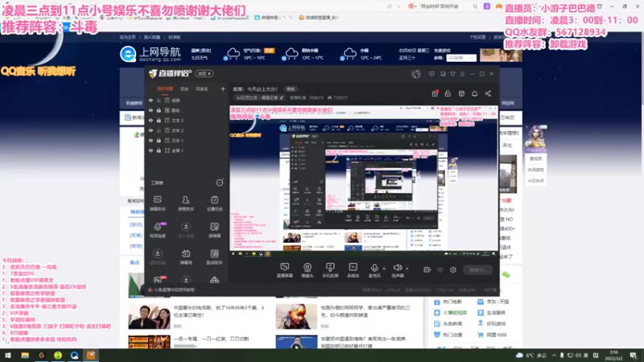Switch to the 我的场景 scene tab
This screenshot has height=362, width=644.
click(165, 89)
